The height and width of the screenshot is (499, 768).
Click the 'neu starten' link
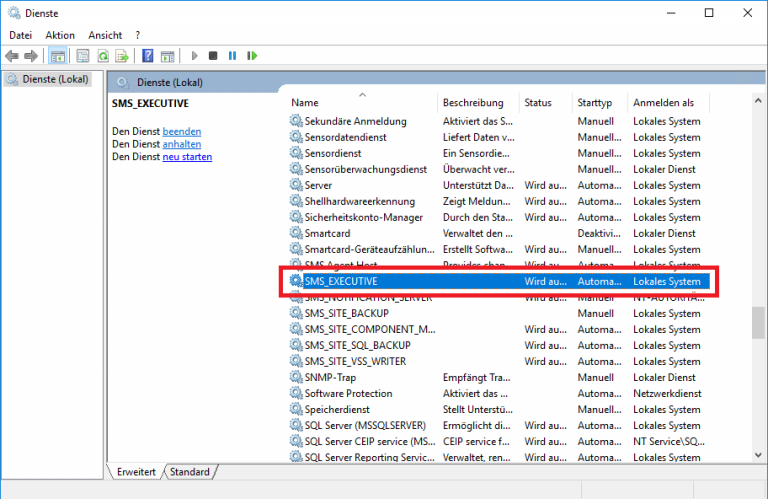click(x=187, y=157)
